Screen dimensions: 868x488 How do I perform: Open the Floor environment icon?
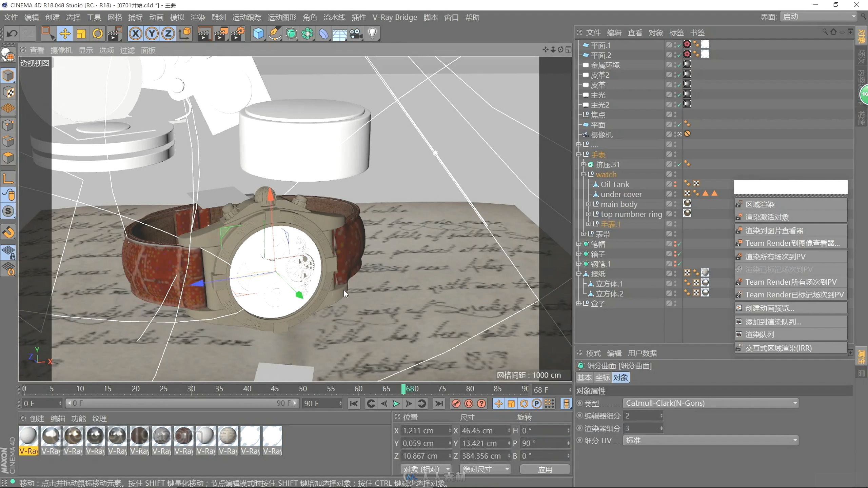coord(340,34)
